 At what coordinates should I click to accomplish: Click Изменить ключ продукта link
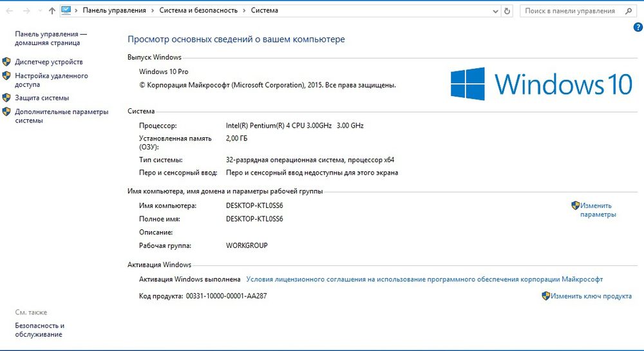coord(591,296)
